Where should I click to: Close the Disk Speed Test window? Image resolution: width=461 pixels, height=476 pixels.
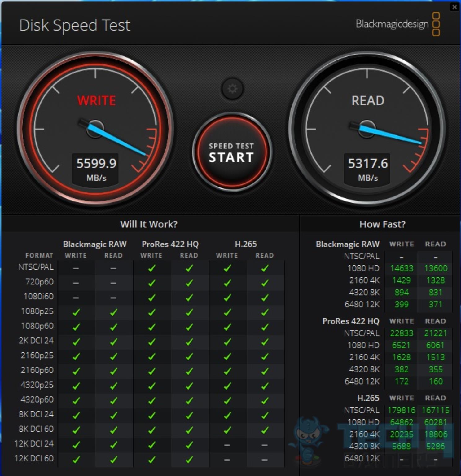coord(454,7)
